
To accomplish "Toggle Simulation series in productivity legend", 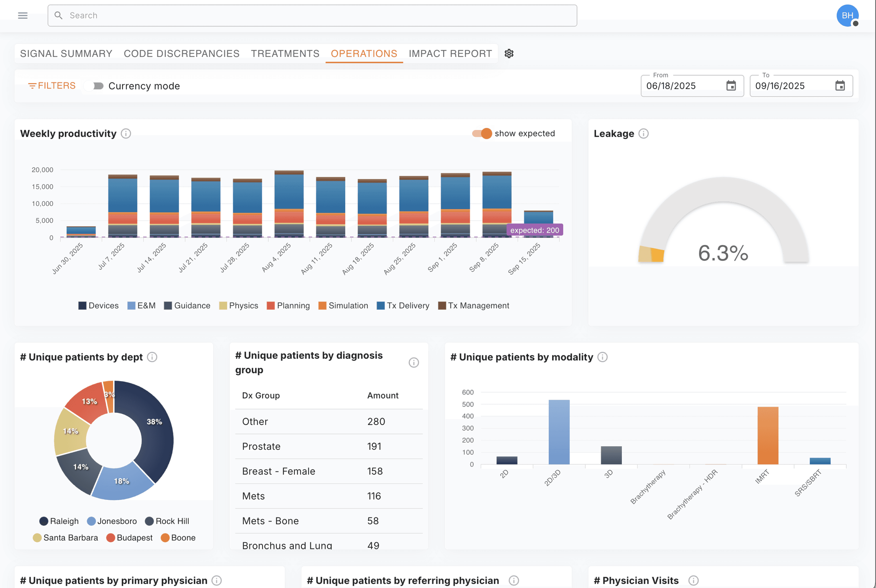I will [343, 306].
